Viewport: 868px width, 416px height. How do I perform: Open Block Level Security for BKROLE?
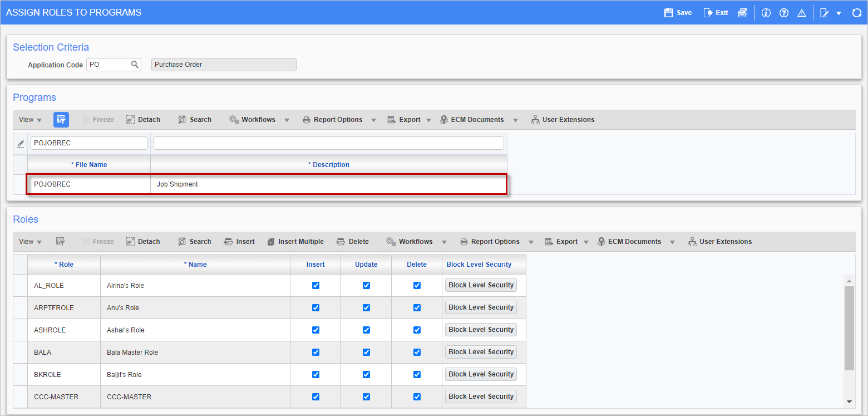[x=481, y=374]
